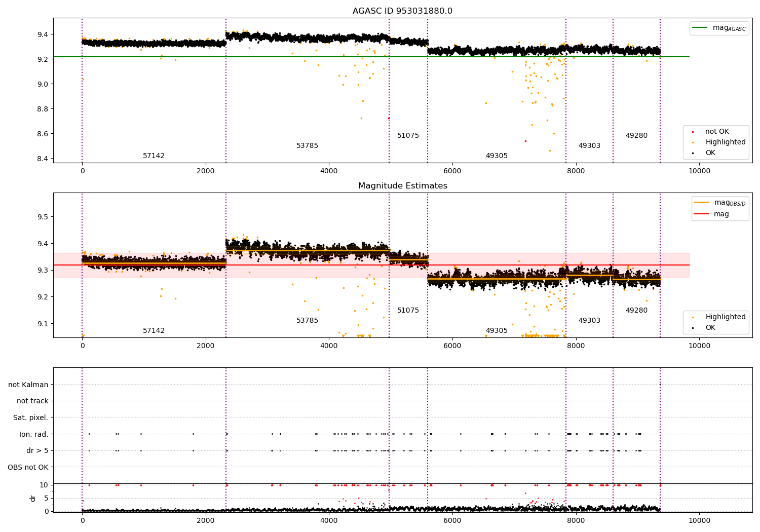The height and width of the screenshot is (532, 760).
Task: Click label '49280' in the top plot
Action: tap(636, 136)
